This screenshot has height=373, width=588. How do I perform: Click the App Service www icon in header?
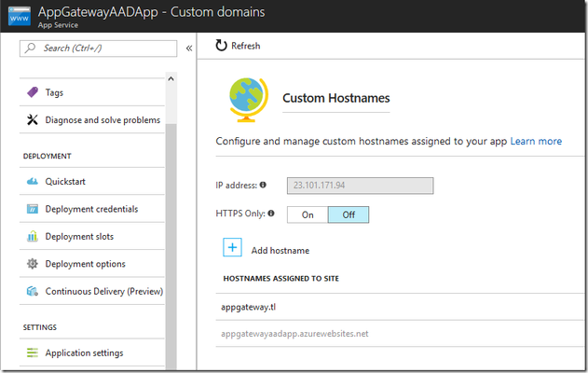(20, 16)
